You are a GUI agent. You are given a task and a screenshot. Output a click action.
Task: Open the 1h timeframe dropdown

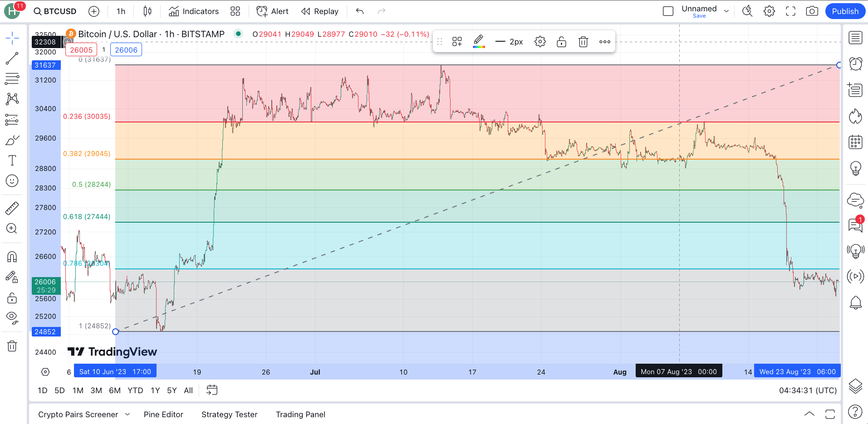point(120,11)
